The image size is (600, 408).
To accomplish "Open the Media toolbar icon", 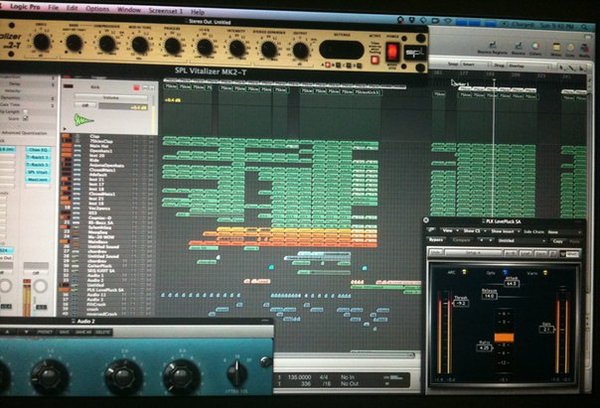I will [x=584, y=49].
